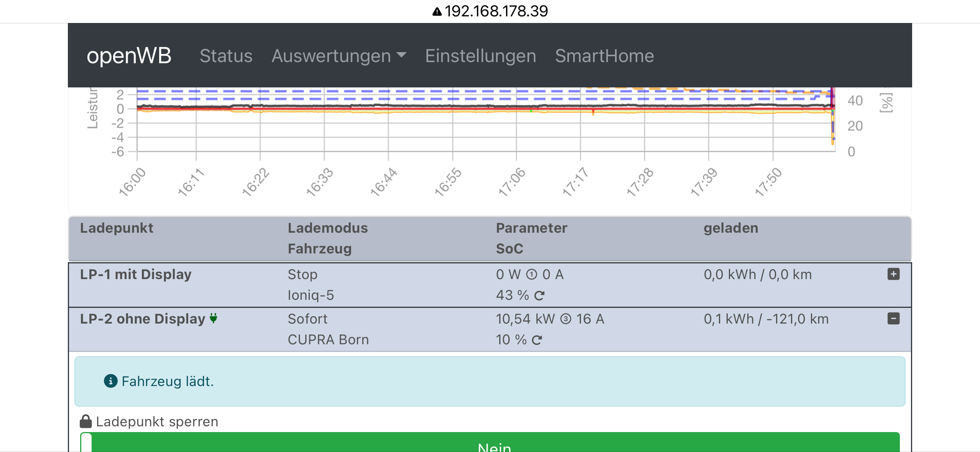This screenshot has width=980, height=452.
Task: Click the openWB brand link
Action: pos(129,56)
